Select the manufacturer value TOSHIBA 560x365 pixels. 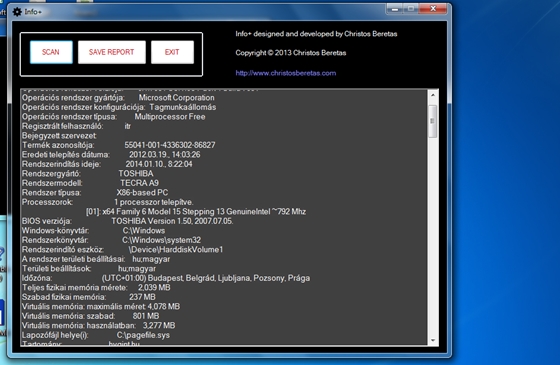[136, 174]
